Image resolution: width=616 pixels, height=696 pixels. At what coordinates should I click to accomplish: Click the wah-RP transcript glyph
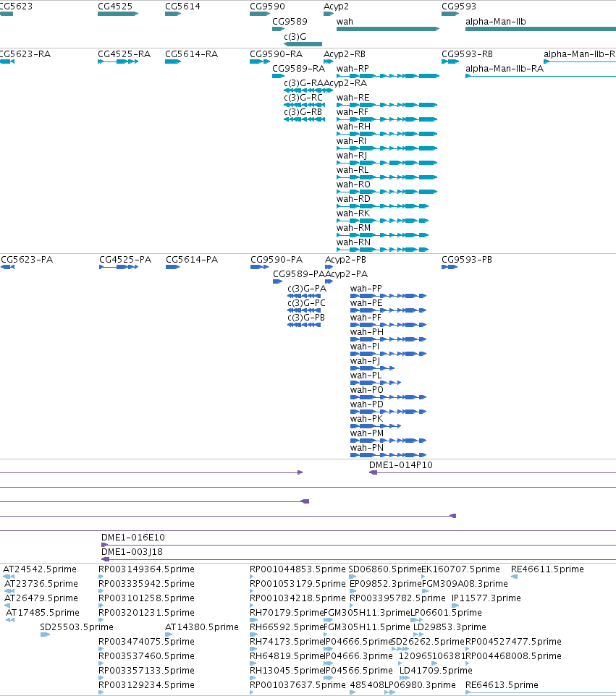(x=388, y=76)
